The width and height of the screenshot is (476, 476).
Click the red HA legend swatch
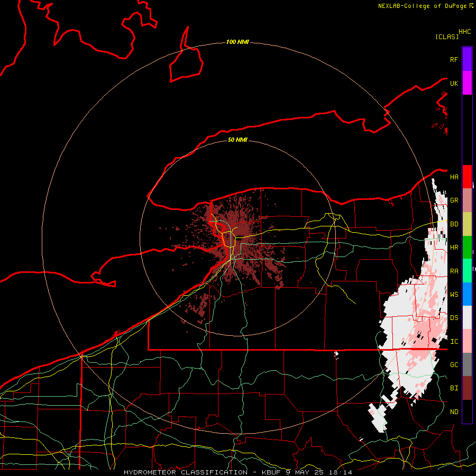pos(467,177)
